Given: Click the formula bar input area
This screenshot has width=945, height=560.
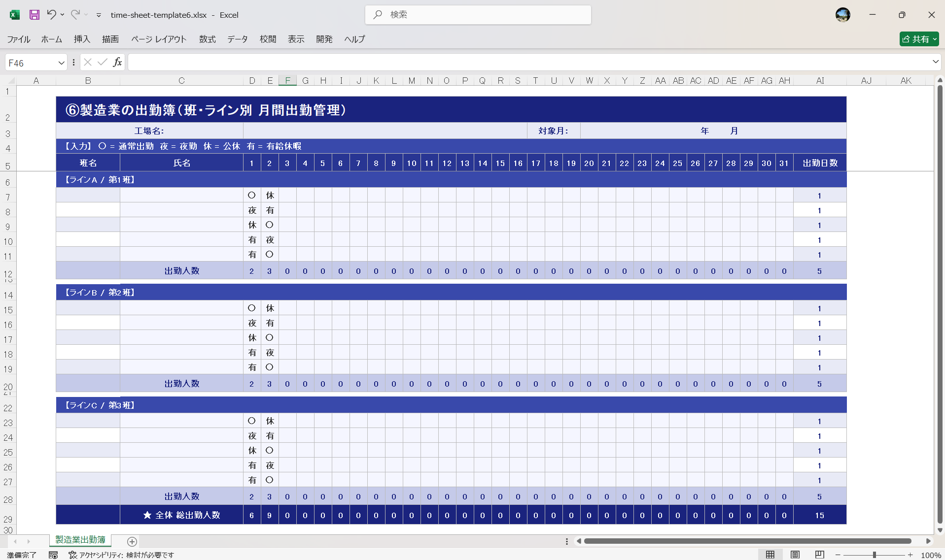Looking at the screenshot, I should point(528,62).
